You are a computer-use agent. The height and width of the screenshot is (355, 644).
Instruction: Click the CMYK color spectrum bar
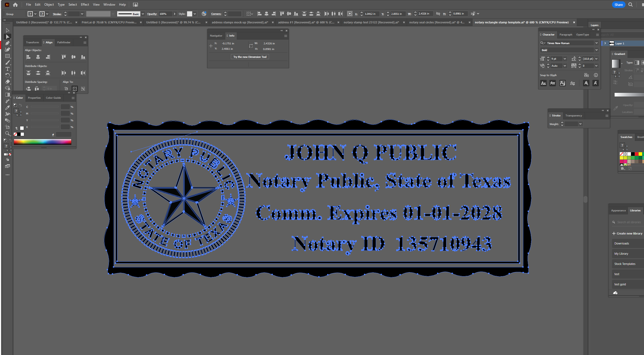pos(42,142)
